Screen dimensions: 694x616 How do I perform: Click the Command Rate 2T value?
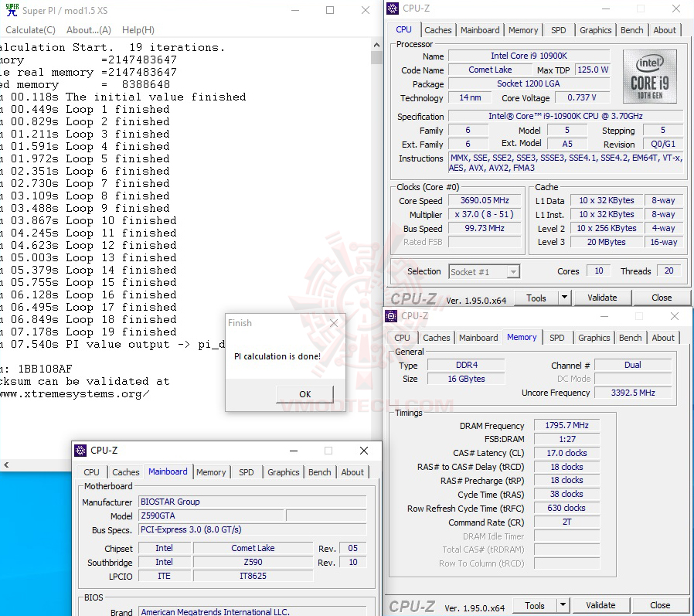566,522
